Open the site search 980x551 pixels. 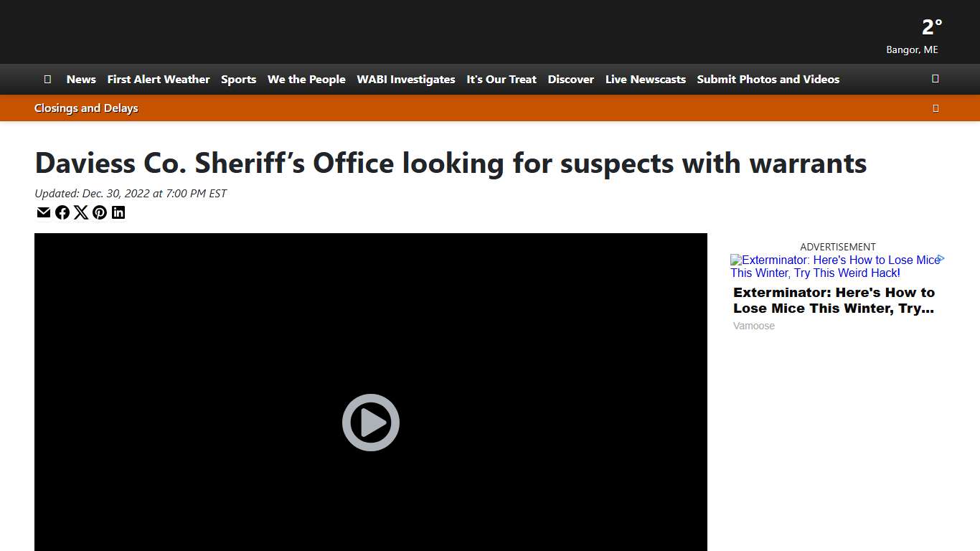click(935, 79)
